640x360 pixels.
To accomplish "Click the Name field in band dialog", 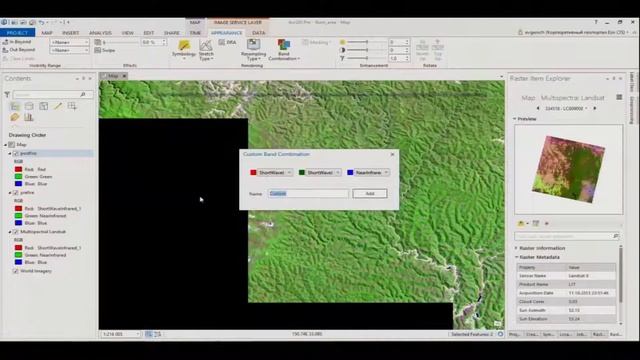I will coord(309,194).
